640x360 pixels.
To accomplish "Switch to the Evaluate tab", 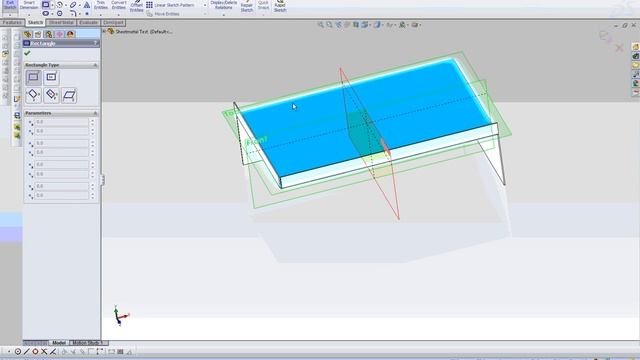I will [x=88, y=22].
